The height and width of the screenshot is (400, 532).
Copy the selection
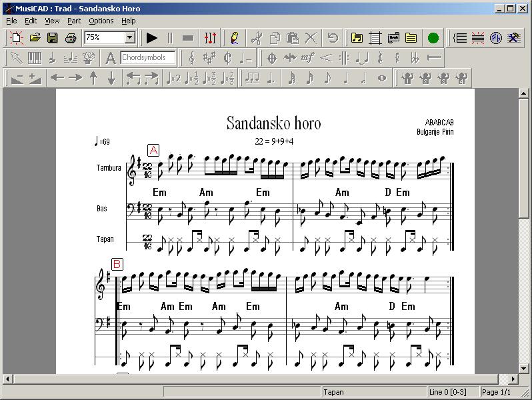275,38
